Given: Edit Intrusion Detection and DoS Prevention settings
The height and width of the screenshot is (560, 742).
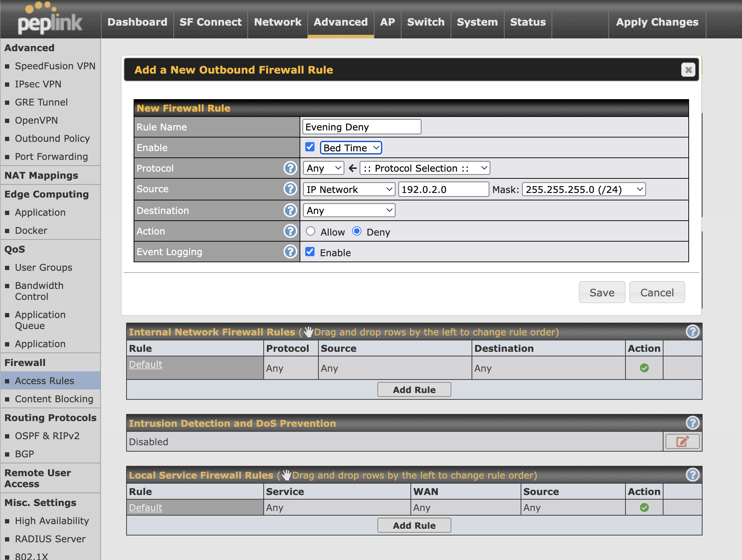Looking at the screenshot, I should tap(682, 441).
